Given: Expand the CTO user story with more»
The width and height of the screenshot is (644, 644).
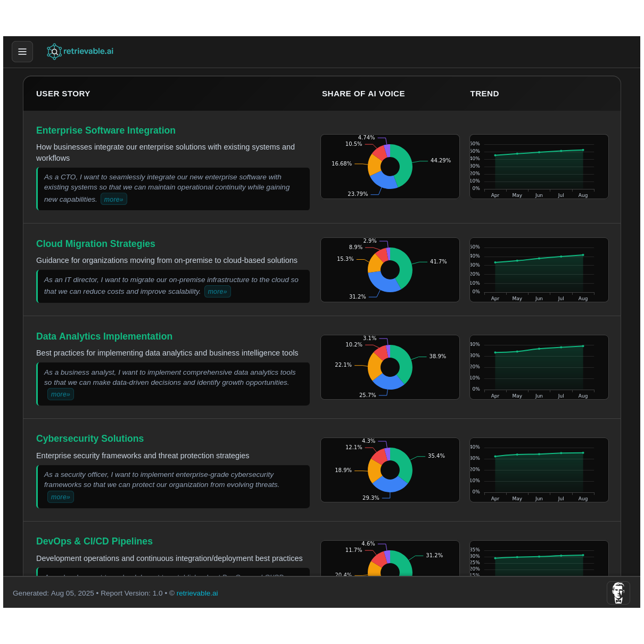Looking at the screenshot, I should coord(113,199).
